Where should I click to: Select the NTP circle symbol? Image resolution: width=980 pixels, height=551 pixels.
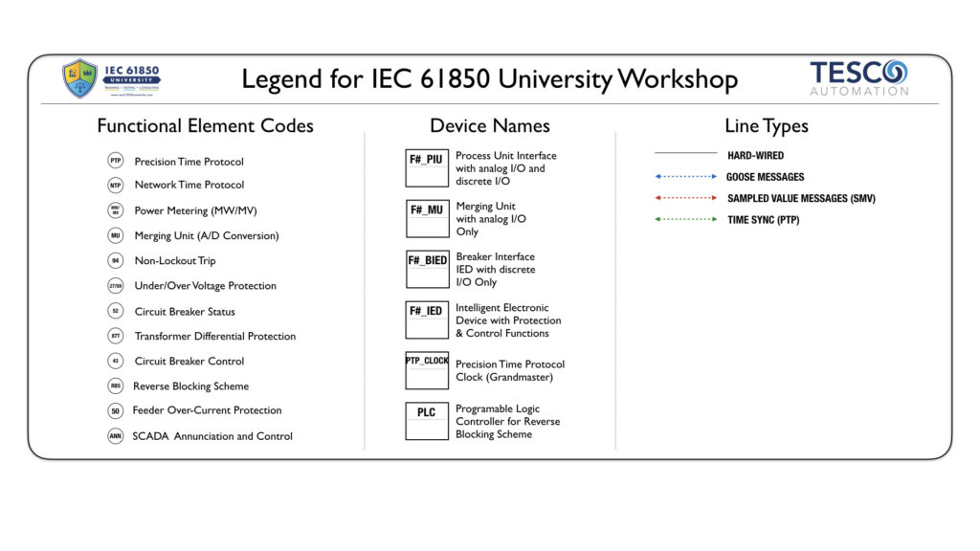pos(116,185)
